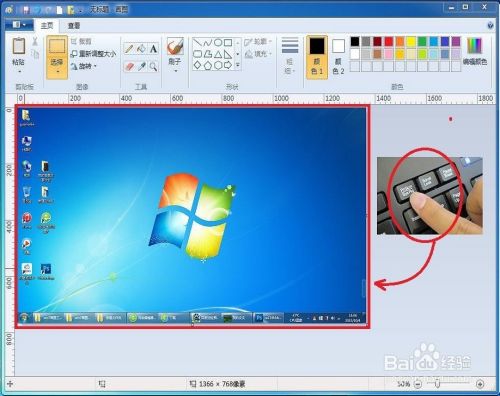Choose the Pentagon shape
This screenshot has height=396, width=500.
coord(208,65)
